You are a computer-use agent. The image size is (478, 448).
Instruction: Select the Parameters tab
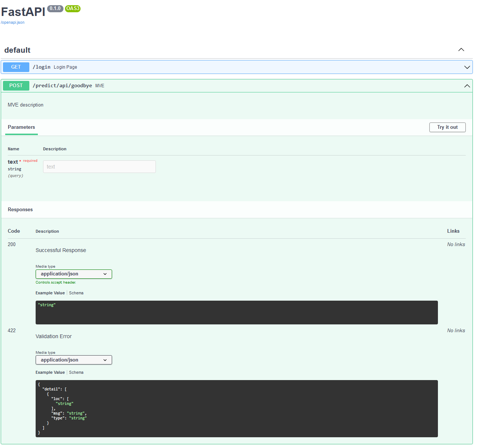(x=22, y=127)
